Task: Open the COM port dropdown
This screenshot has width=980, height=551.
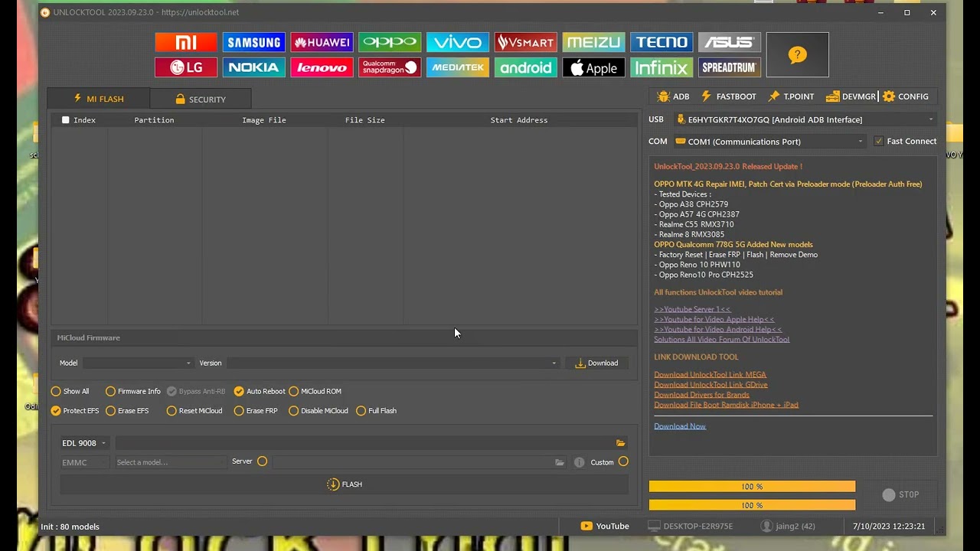Action: 860,142
